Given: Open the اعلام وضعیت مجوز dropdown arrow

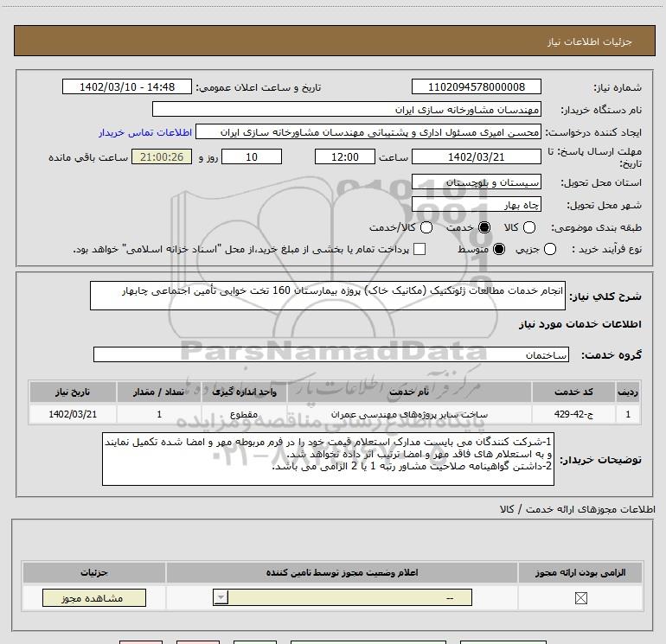Looking at the screenshot, I should pyautogui.click(x=221, y=597).
